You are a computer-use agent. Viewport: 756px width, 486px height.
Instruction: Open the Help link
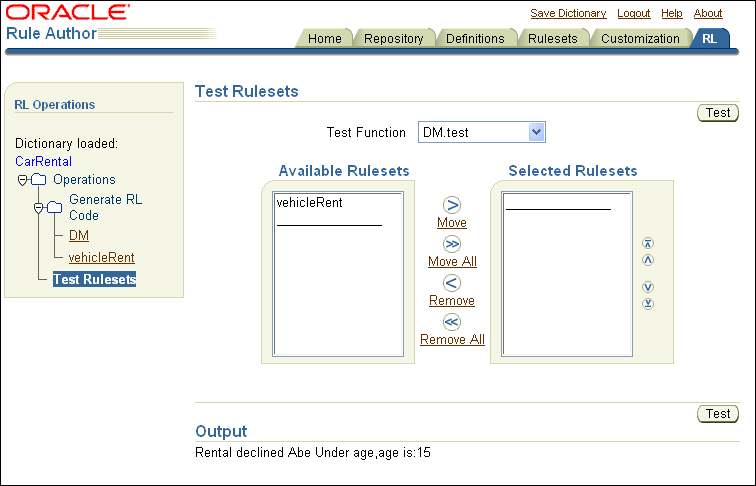click(x=672, y=14)
